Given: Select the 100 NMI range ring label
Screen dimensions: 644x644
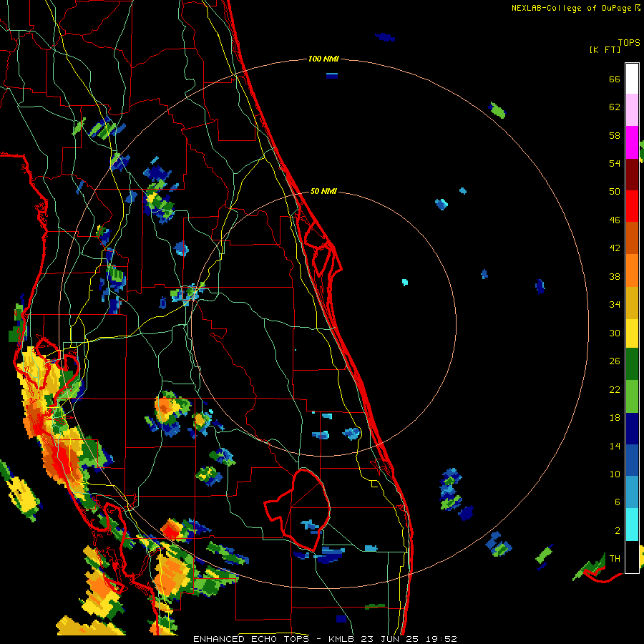Looking at the screenshot, I should pyautogui.click(x=323, y=59).
